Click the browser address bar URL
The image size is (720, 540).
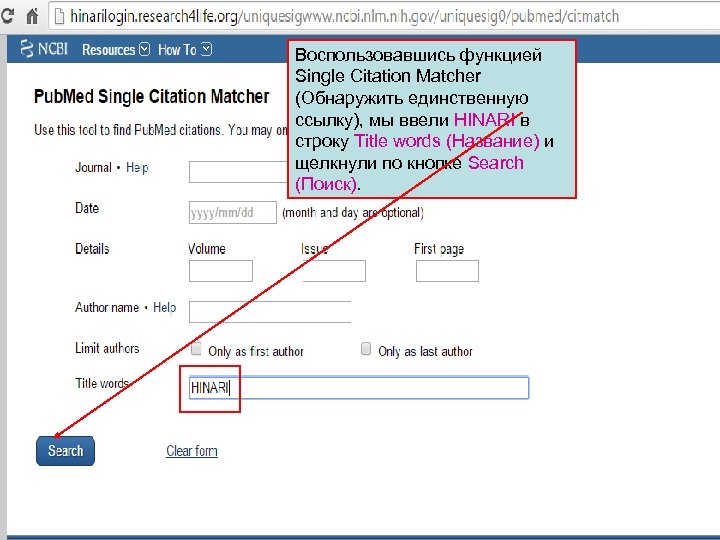click(344, 17)
